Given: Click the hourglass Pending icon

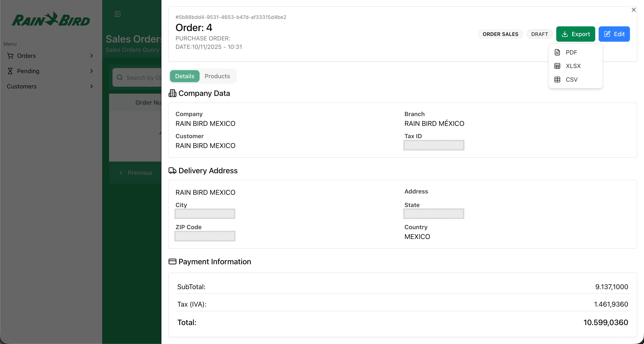Looking at the screenshot, I should (x=10, y=71).
